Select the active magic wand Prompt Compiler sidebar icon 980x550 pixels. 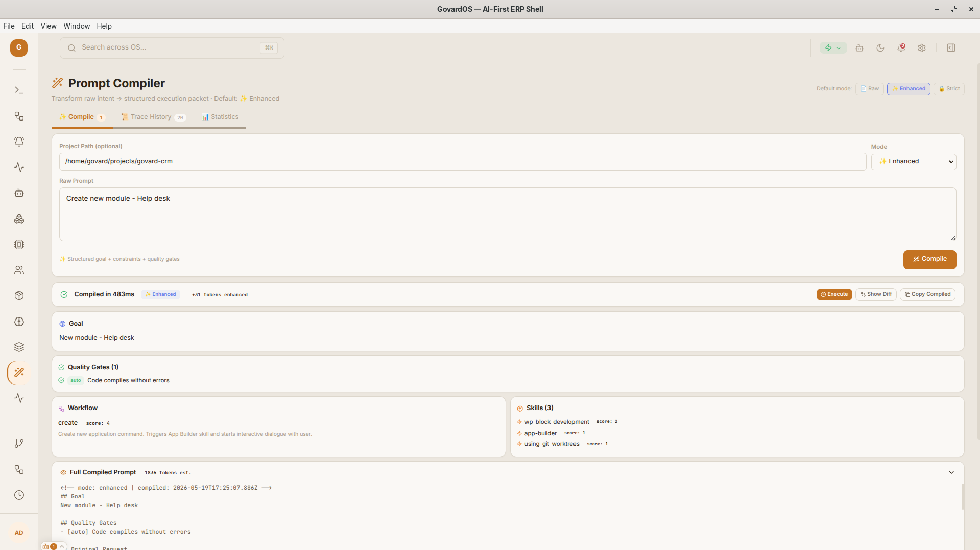coord(19,372)
